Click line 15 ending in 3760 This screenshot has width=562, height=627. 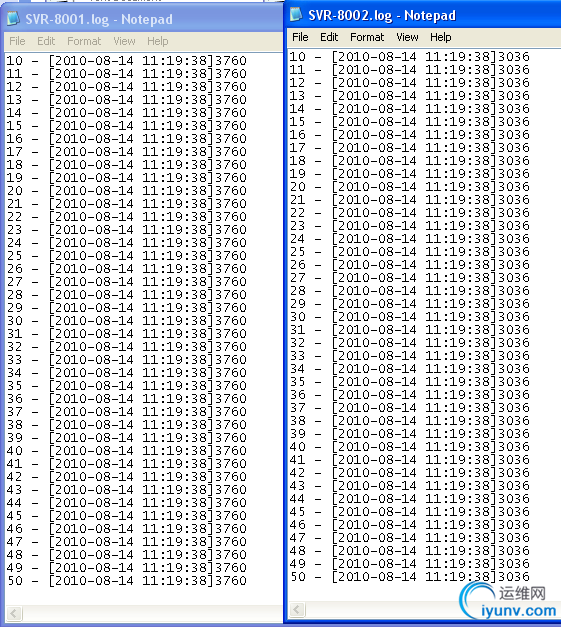coord(126,126)
